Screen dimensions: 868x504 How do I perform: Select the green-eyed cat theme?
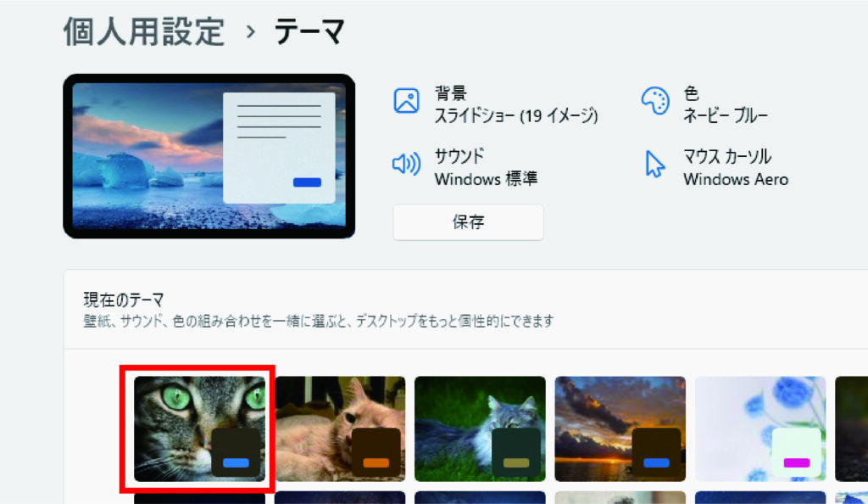tap(199, 428)
